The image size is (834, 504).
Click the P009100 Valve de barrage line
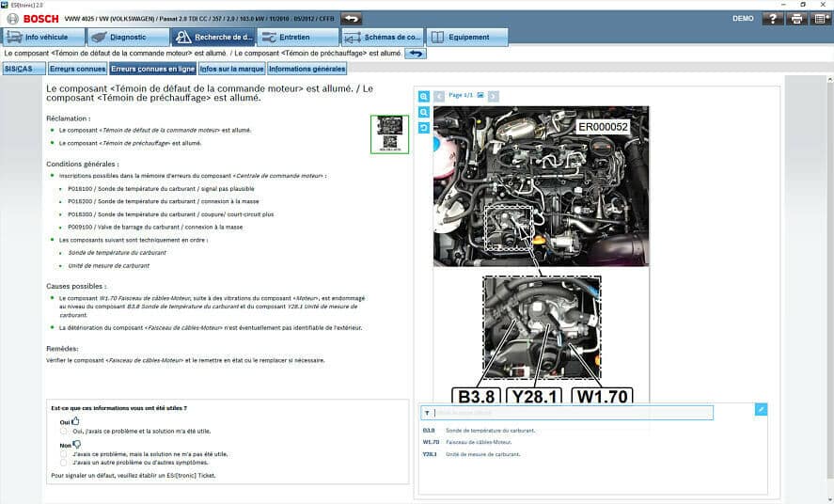(155, 227)
